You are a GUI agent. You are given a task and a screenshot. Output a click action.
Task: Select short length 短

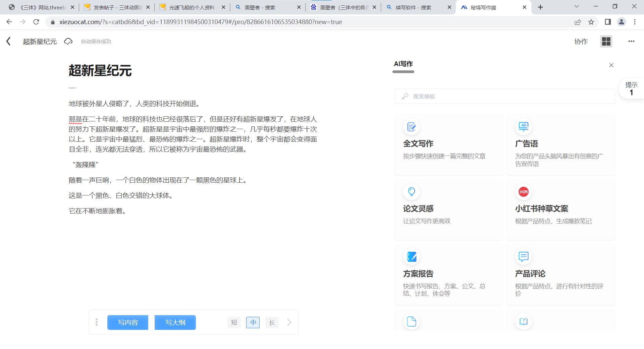click(x=234, y=323)
